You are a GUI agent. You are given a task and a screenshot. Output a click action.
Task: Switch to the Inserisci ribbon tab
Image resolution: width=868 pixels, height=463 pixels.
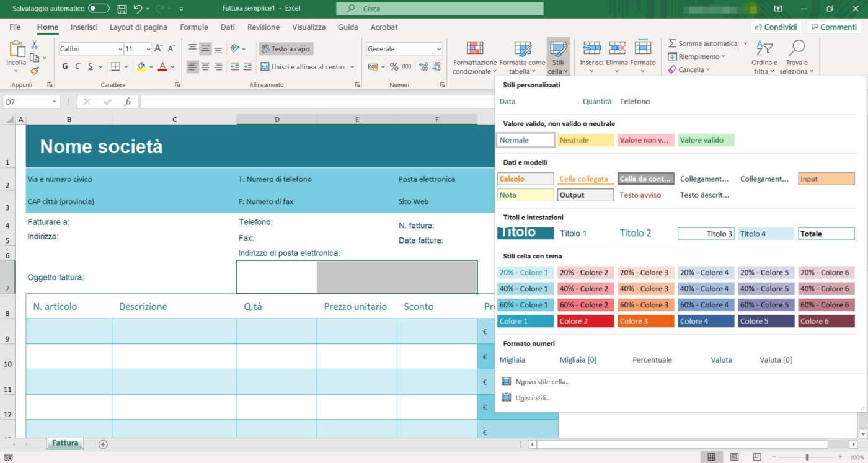(84, 27)
